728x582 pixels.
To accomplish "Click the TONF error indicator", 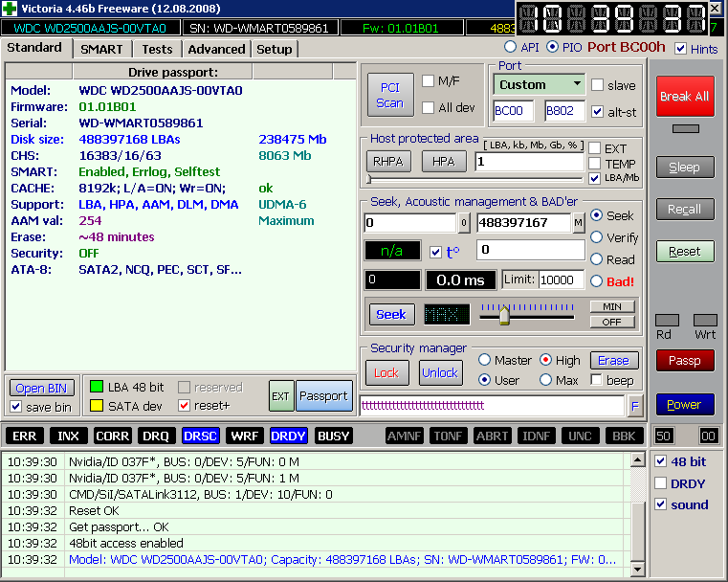I will [x=448, y=436].
